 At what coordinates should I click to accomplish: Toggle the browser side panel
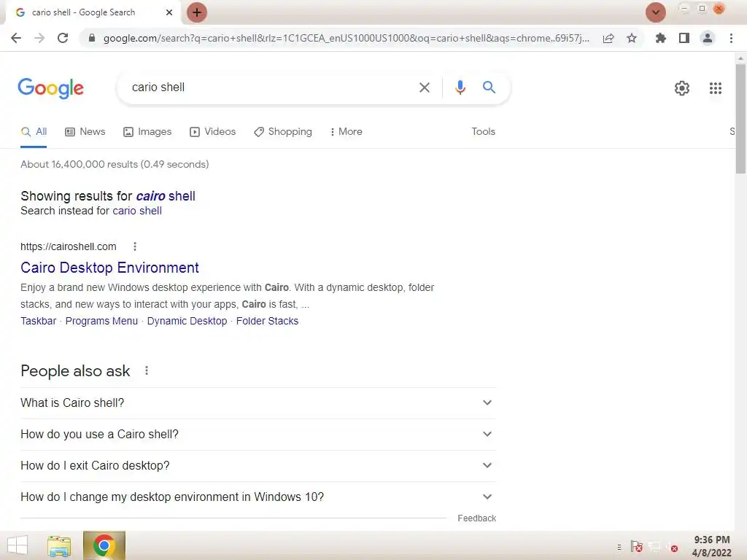coord(684,38)
